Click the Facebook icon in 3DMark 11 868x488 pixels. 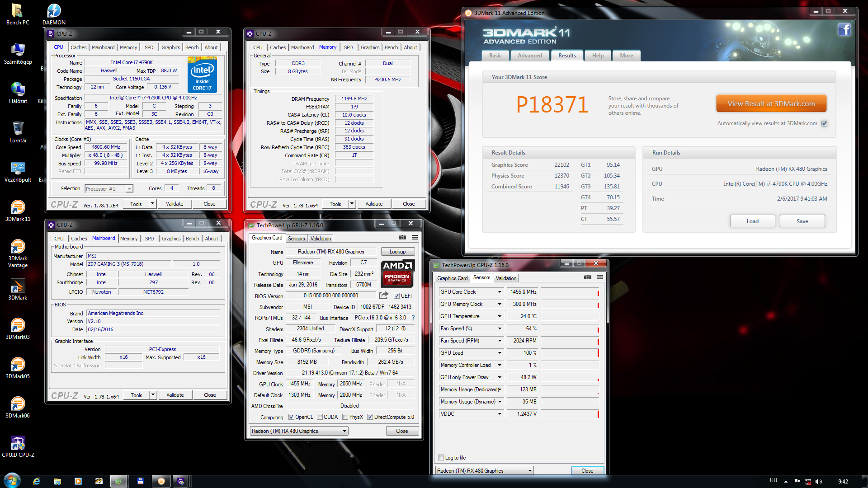click(x=844, y=30)
